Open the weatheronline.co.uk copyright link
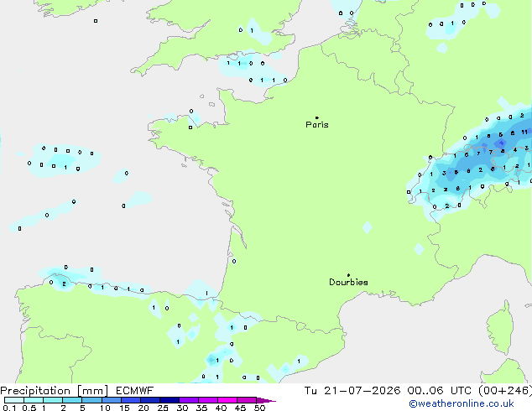 point(461,403)
